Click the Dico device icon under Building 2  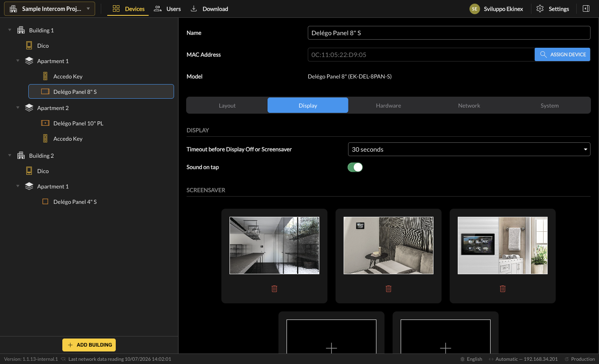(29, 171)
